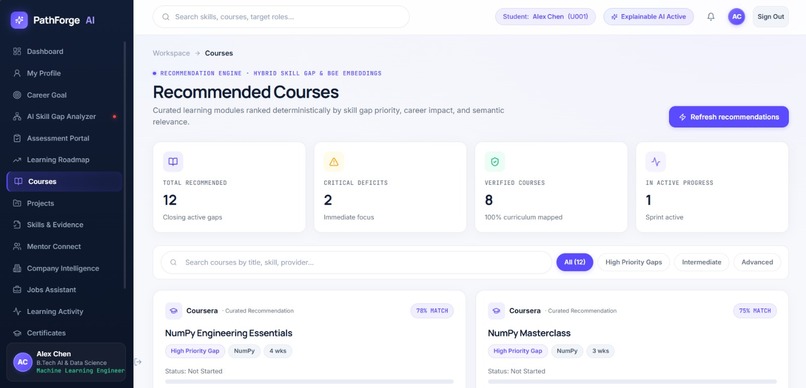Click NumPy Masterclass progress bar
This screenshot has height=388, width=806.
pos(632,382)
